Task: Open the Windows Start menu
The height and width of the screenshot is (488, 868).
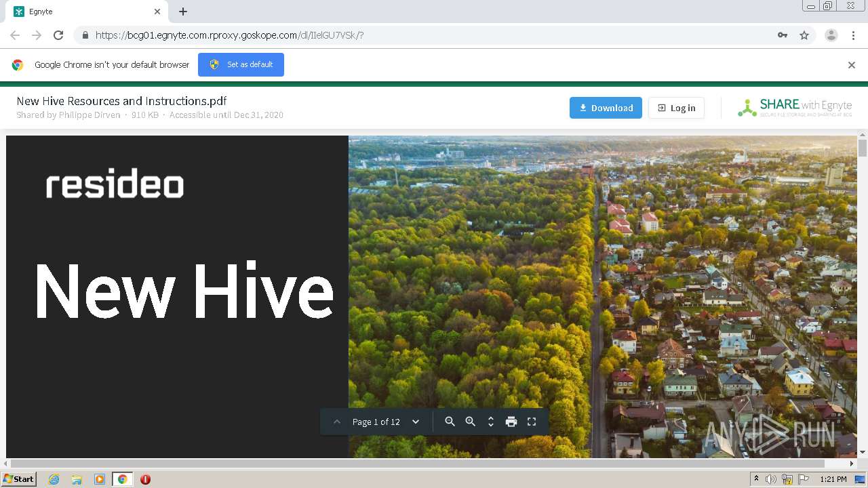Action: pyautogui.click(x=19, y=479)
